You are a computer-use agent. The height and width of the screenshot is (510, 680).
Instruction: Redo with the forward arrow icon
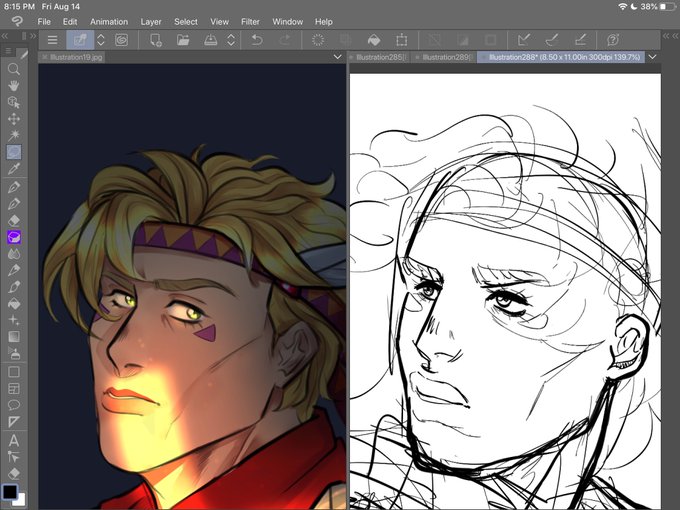285,40
